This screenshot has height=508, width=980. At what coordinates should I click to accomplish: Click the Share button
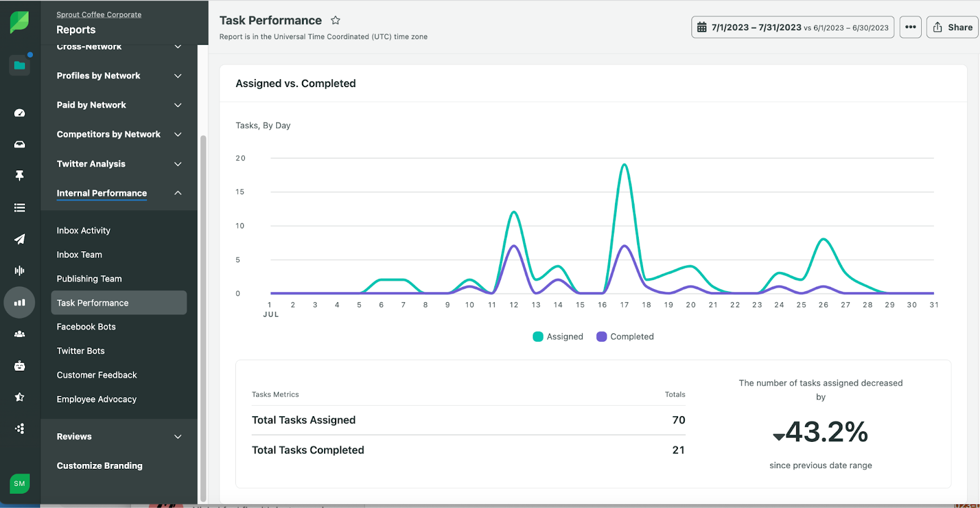tap(952, 28)
